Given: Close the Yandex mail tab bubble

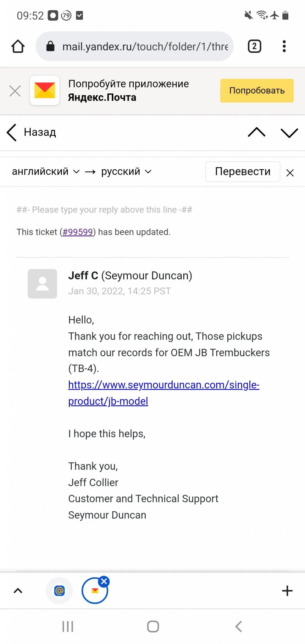Looking at the screenshot, I should (104, 581).
